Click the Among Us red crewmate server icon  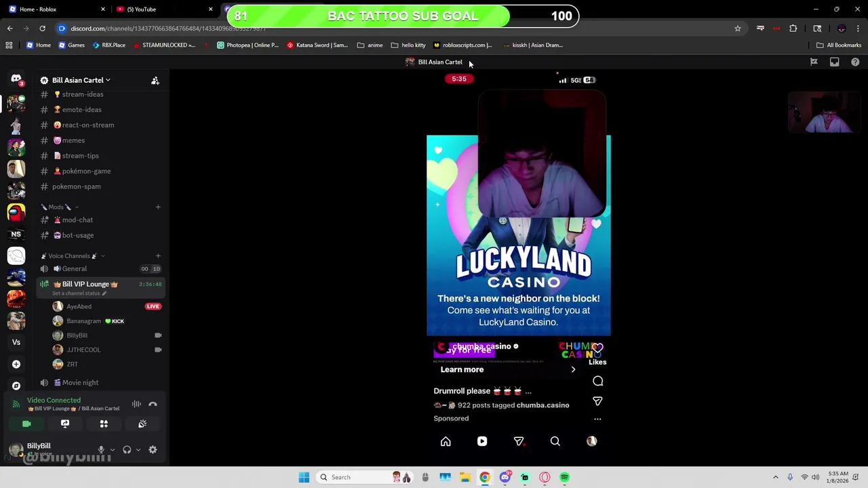pos(16,212)
